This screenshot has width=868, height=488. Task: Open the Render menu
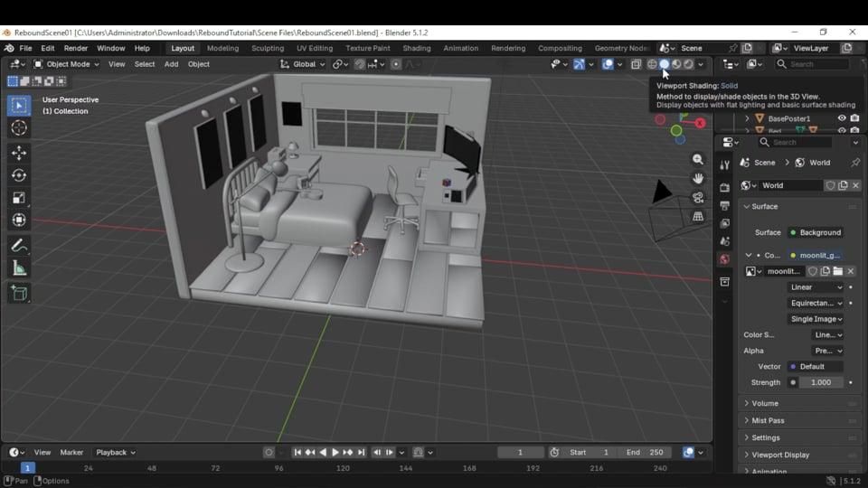[x=75, y=48]
